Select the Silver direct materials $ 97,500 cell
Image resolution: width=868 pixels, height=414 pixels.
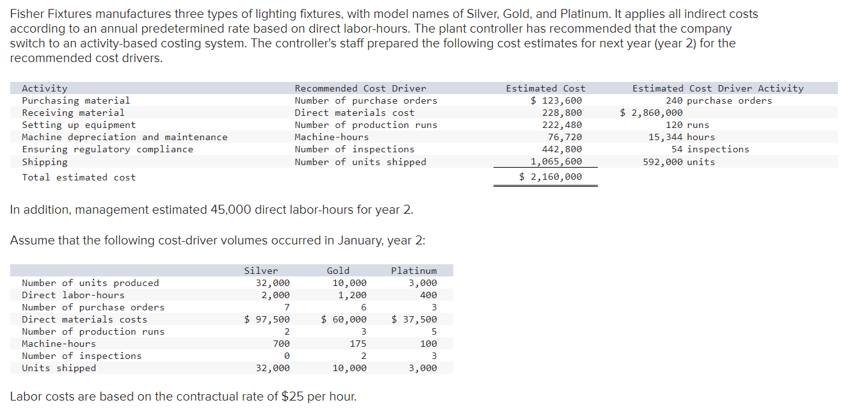tap(268, 319)
